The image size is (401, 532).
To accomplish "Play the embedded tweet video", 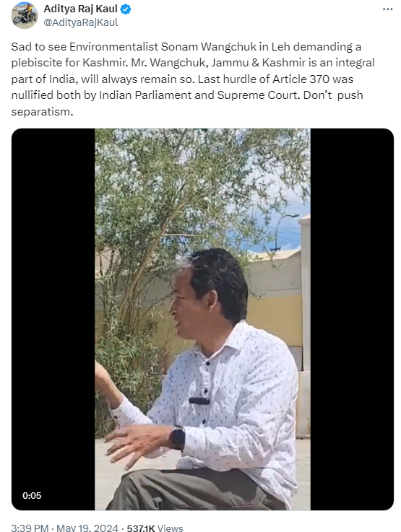I will (x=202, y=319).
